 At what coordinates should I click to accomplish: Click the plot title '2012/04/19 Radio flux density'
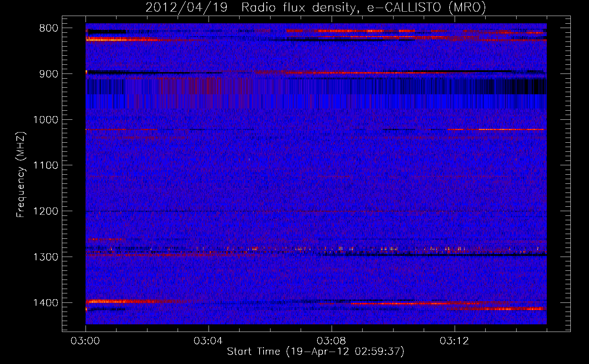pos(316,8)
